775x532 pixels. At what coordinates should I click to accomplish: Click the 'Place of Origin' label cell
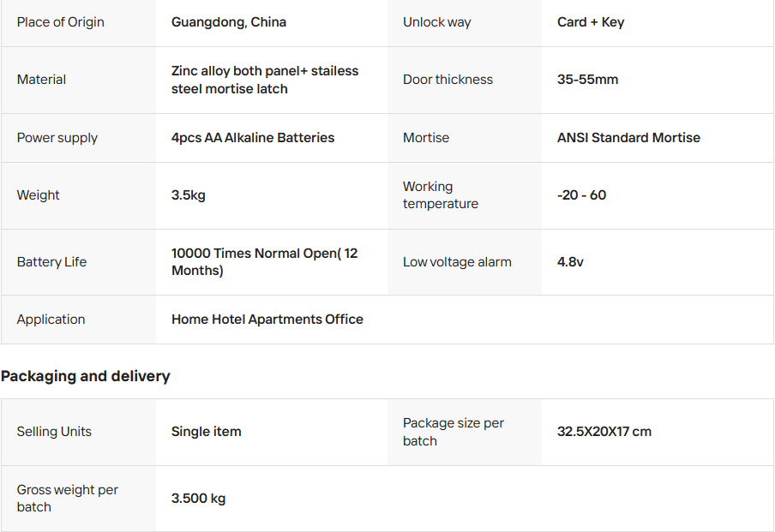pyautogui.click(x=61, y=22)
